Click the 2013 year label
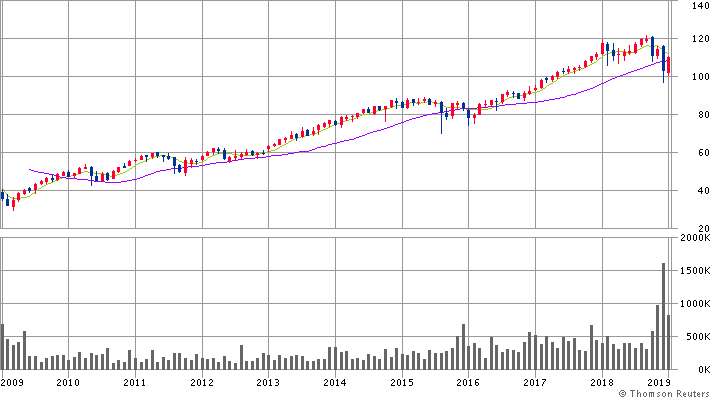Viewport: 710px width, 400px height. tap(268, 383)
